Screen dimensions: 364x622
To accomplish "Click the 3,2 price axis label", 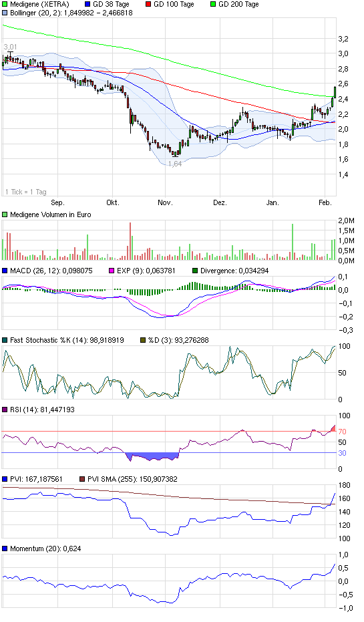I will click(x=343, y=39).
